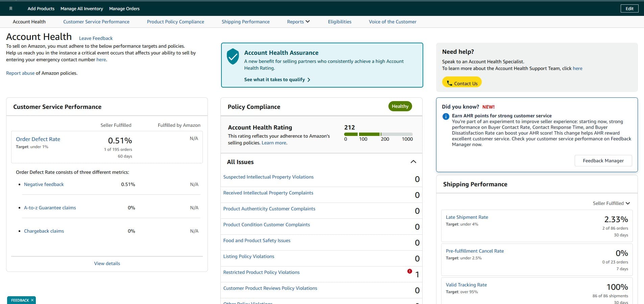
Task: Open Restricted Product Policy Violations
Action: (261, 272)
